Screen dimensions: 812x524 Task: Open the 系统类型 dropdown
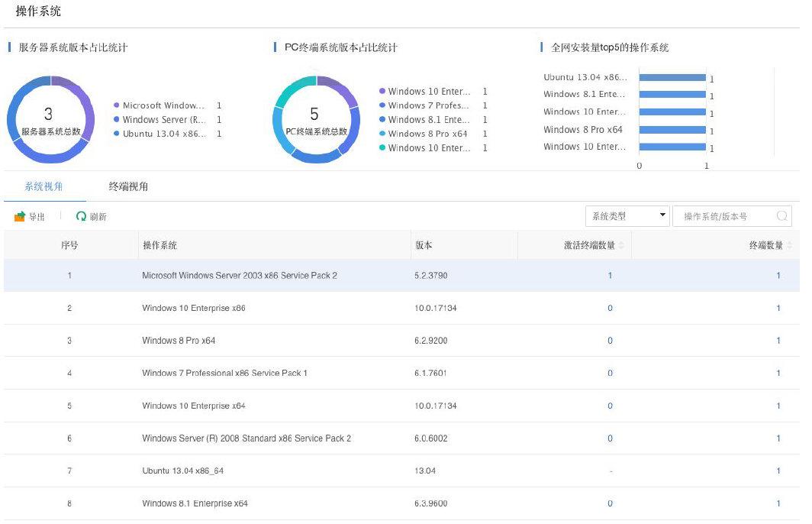click(x=627, y=216)
